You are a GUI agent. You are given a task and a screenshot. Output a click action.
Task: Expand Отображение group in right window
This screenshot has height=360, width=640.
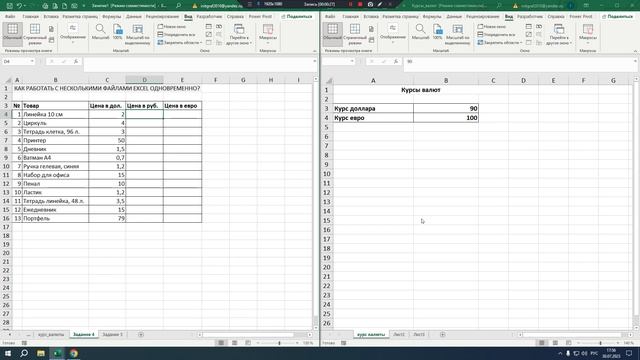(x=393, y=34)
